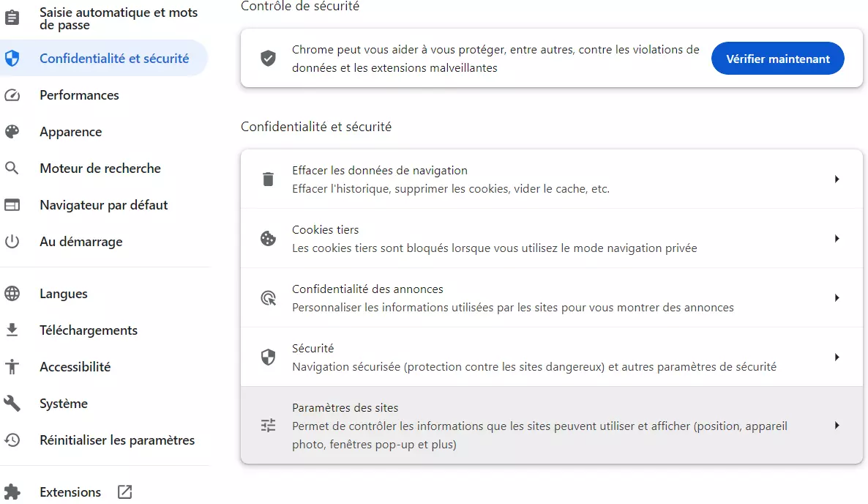
Task: Open Sécurité via its right arrow
Action: point(837,357)
